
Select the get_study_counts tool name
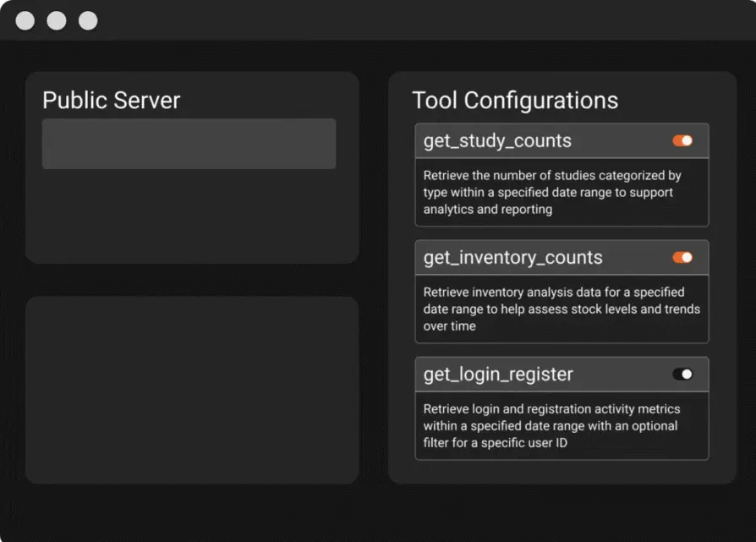tap(497, 141)
